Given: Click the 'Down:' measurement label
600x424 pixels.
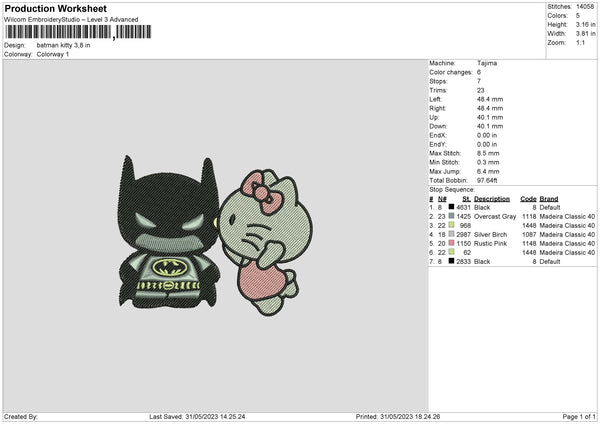Looking at the screenshot, I should (x=438, y=126).
